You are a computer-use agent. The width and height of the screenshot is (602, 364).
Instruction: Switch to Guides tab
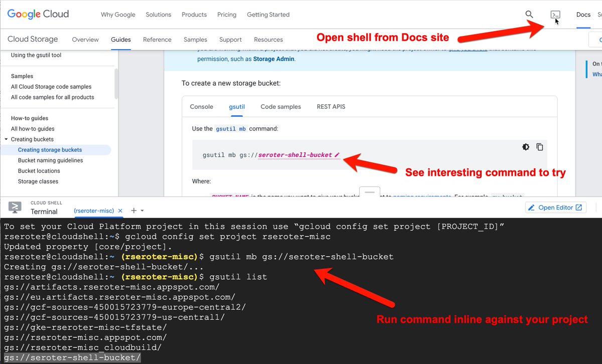pos(121,40)
